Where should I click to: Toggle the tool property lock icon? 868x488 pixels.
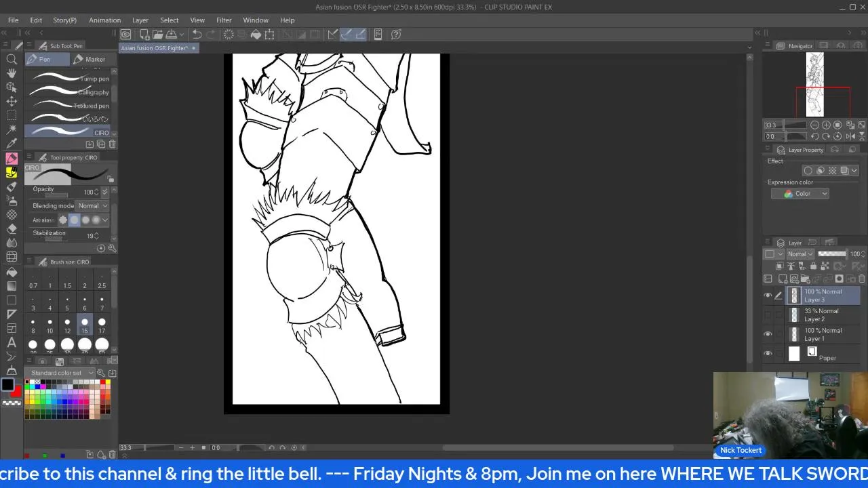[111, 180]
